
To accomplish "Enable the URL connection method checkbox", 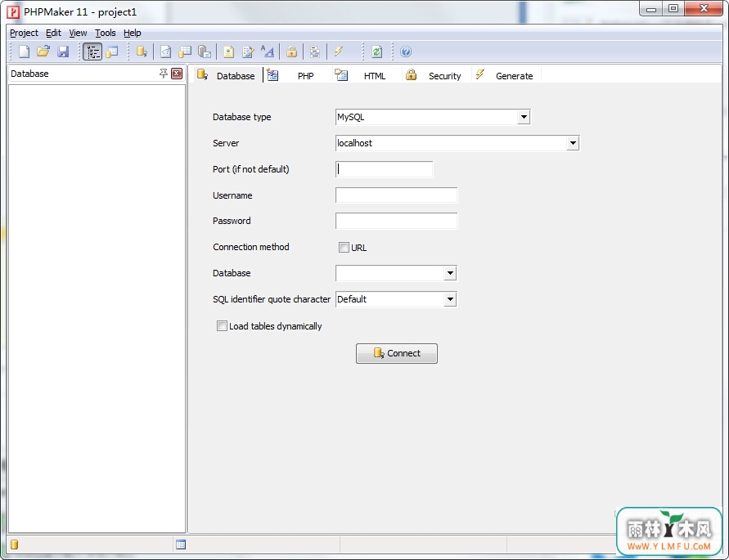I will [x=344, y=247].
